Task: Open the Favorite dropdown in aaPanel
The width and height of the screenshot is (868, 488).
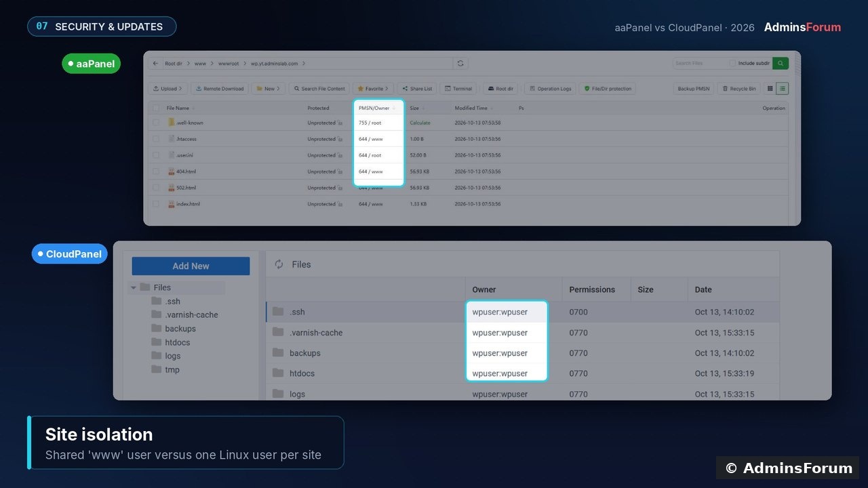Action: (x=373, y=89)
